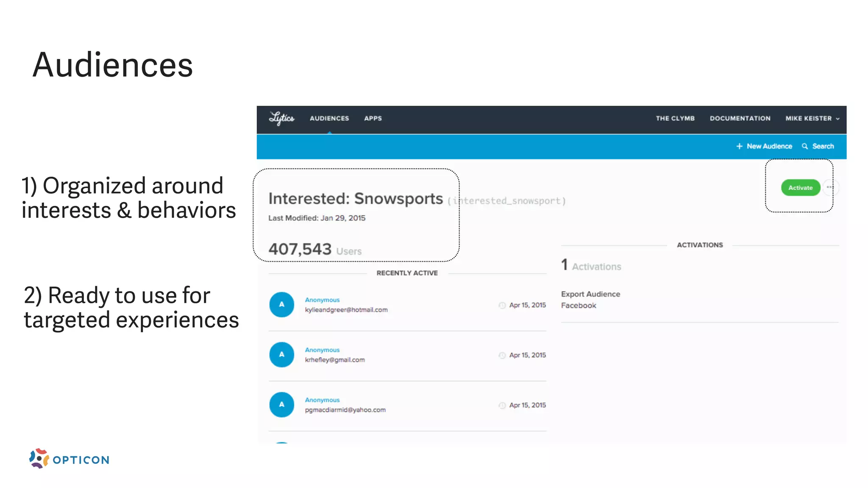Click Apr 15, 2015 in the kylieandgreer row

coord(527,305)
